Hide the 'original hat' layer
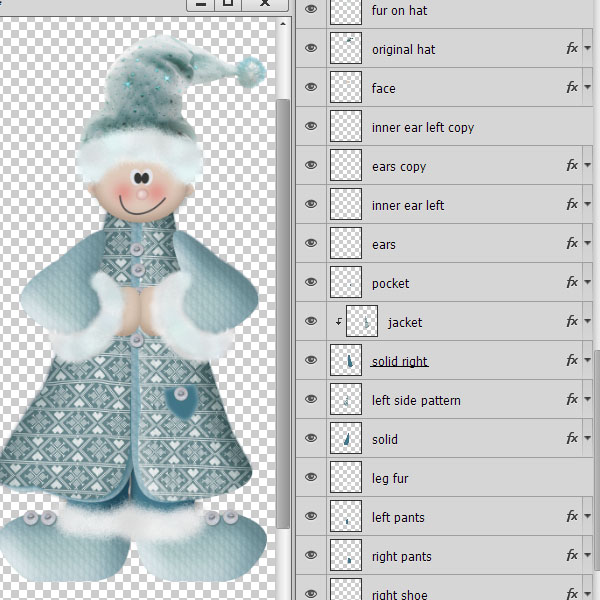The width and height of the screenshot is (600, 600). click(311, 48)
